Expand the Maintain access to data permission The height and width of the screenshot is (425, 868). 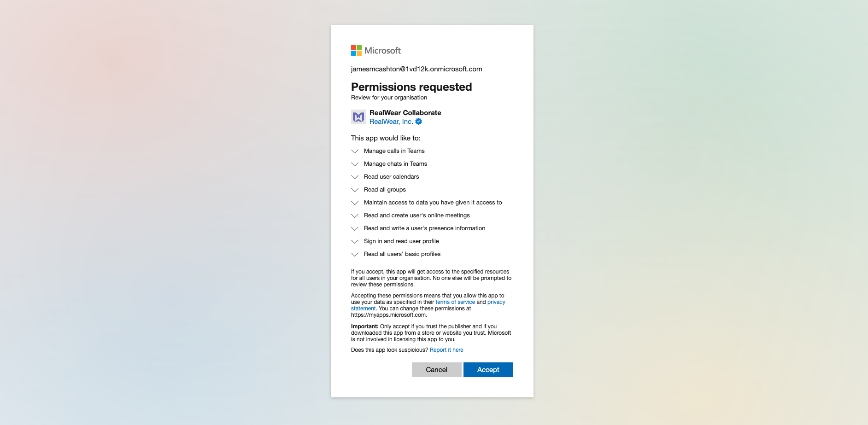355,203
